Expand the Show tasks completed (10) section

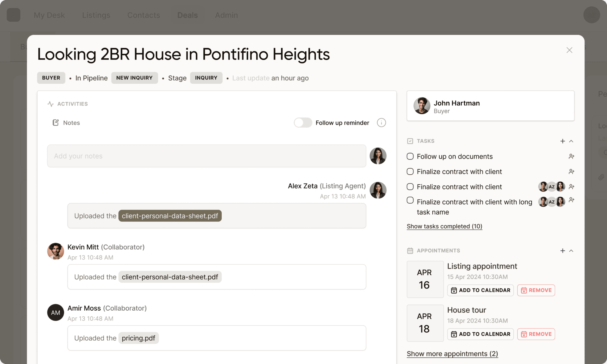pyautogui.click(x=444, y=226)
